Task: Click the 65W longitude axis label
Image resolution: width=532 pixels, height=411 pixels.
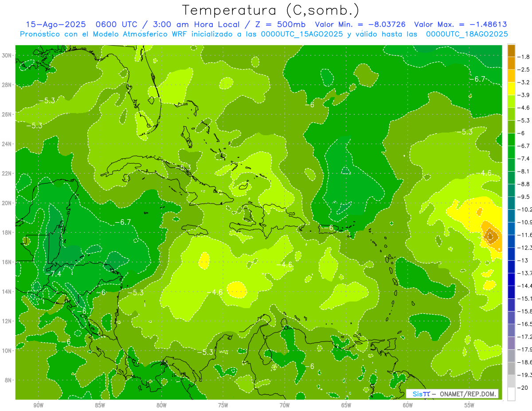Action: [x=346, y=405]
